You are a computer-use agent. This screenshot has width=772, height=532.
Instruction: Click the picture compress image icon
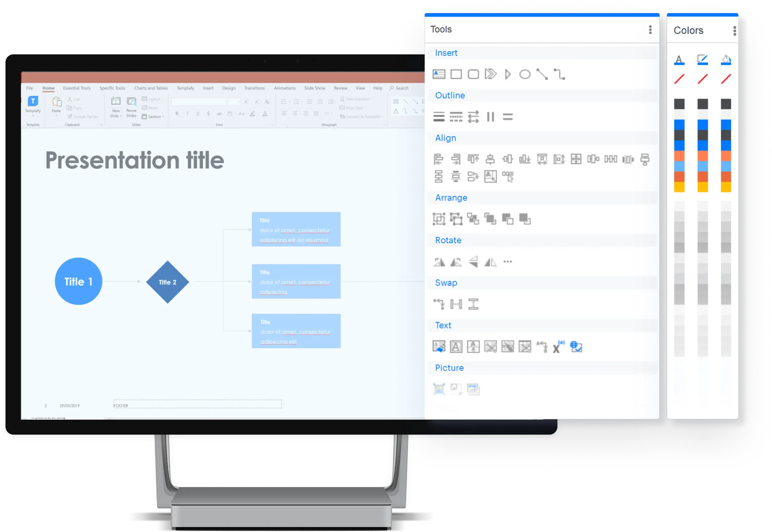(473, 388)
